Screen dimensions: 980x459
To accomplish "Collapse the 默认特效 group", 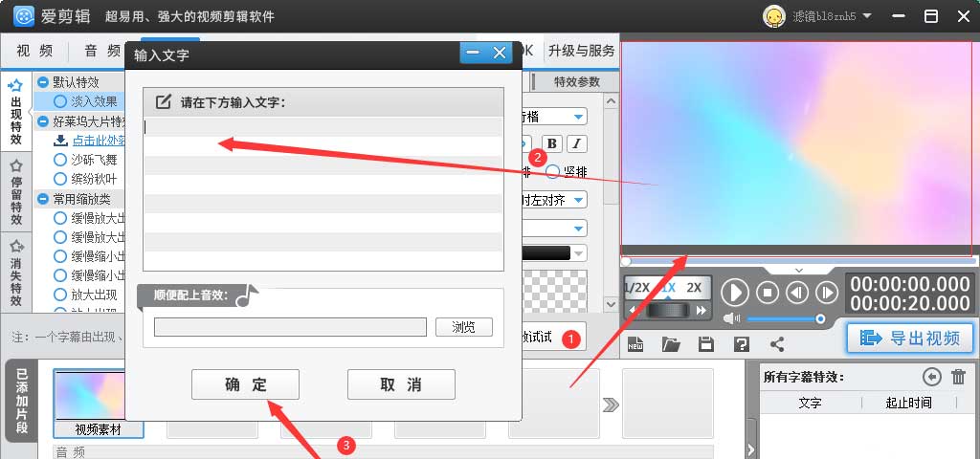I will [x=43, y=82].
